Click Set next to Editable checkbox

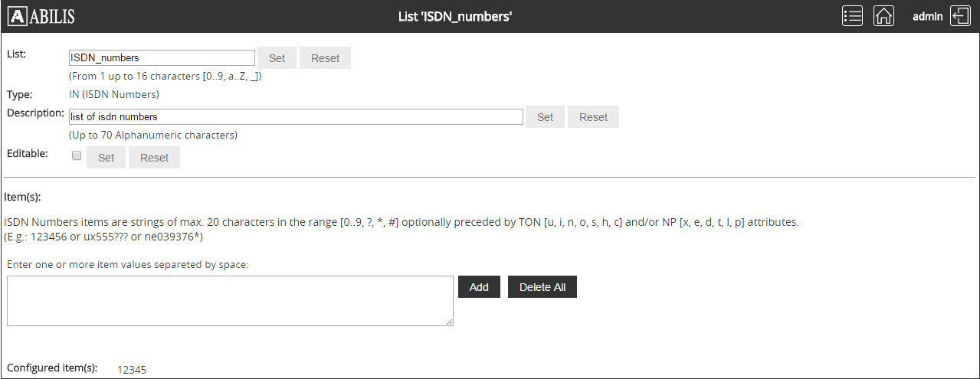(106, 158)
